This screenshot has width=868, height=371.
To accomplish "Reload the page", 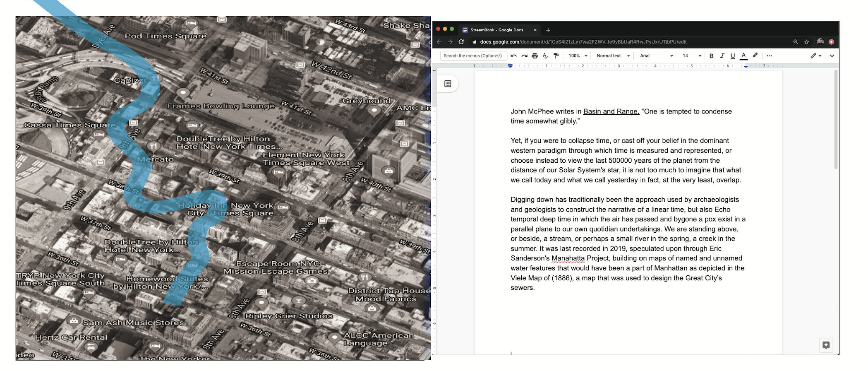I will (461, 42).
